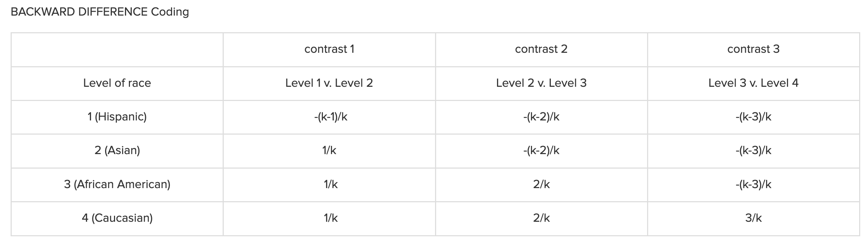Select the 3 (African American) row label
This screenshot has height=243, width=868.
click(x=117, y=184)
